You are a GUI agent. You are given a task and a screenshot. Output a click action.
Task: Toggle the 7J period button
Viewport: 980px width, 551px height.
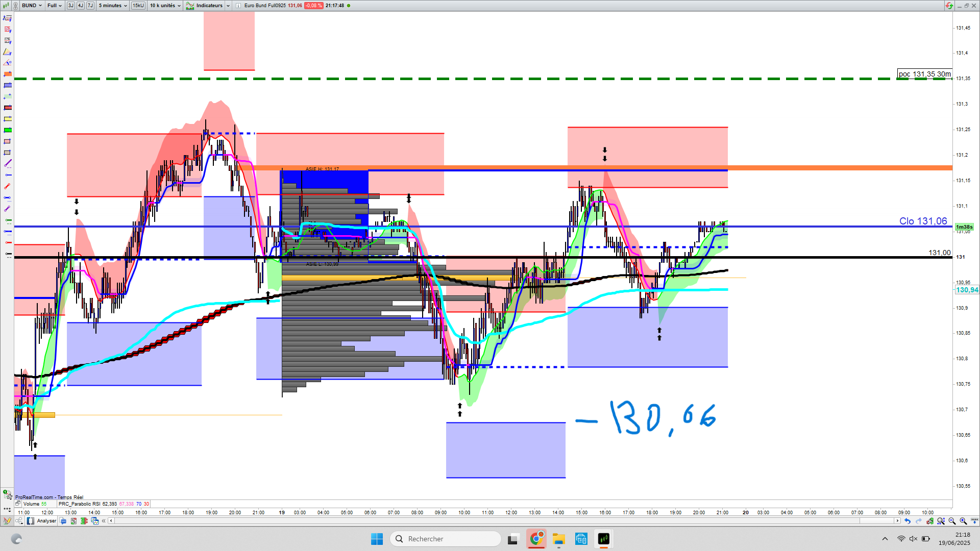click(90, 6)
